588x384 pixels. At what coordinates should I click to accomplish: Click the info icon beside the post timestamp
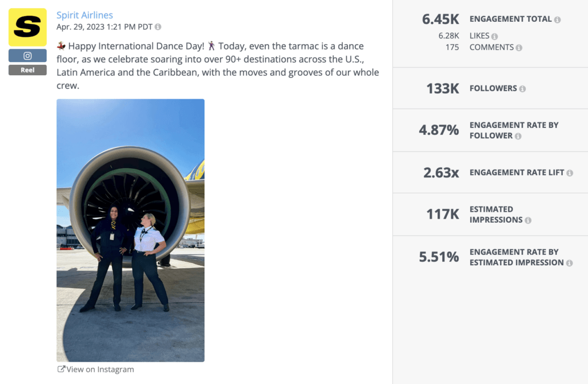[x=157, y=27]
